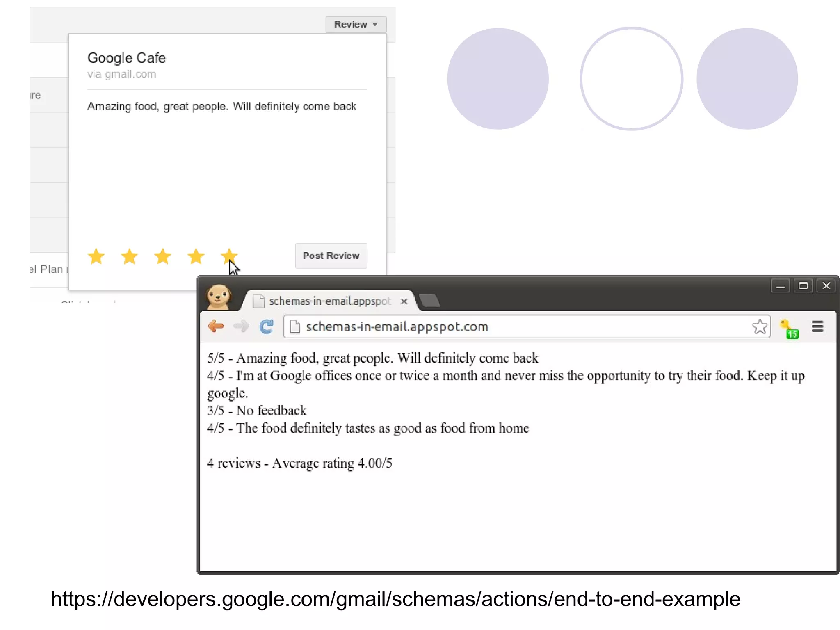Bookmark the page with the star icon

pyautogui.click(x=760, y=327)
